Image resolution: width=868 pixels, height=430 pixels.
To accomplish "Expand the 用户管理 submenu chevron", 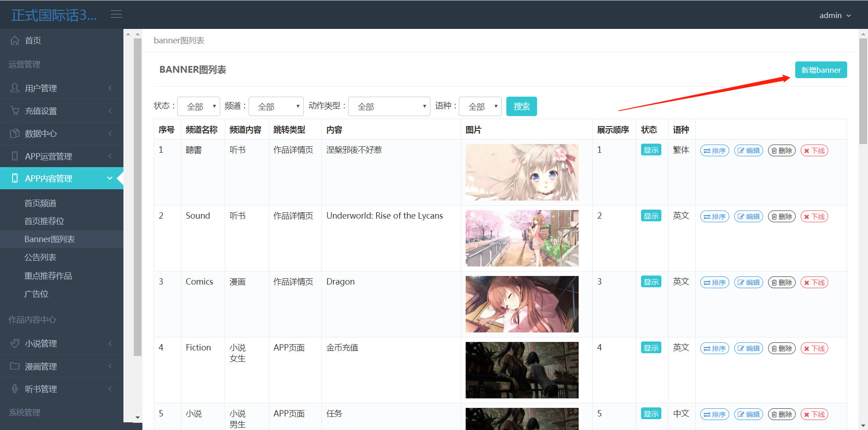I will coord(110,88).
